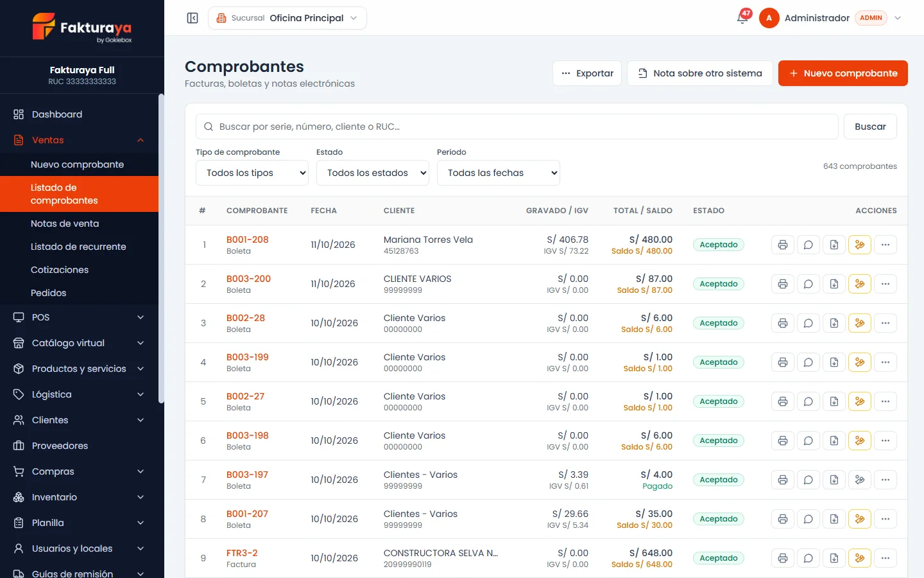Collapse the sidebar with the panel toggle icon
The width and height of the screenshot is (924, 578).
[x=193, y=18]
